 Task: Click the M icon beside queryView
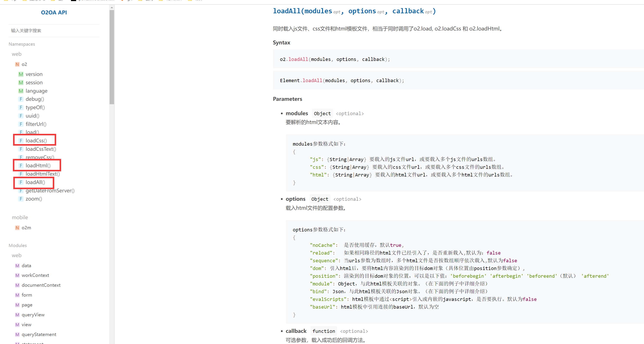(x=17, y=315)
